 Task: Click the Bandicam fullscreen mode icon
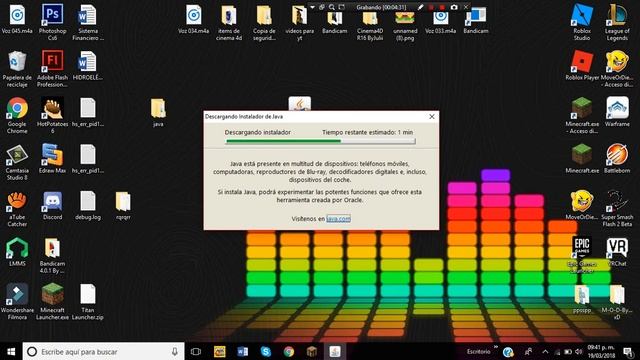point(342,7)
